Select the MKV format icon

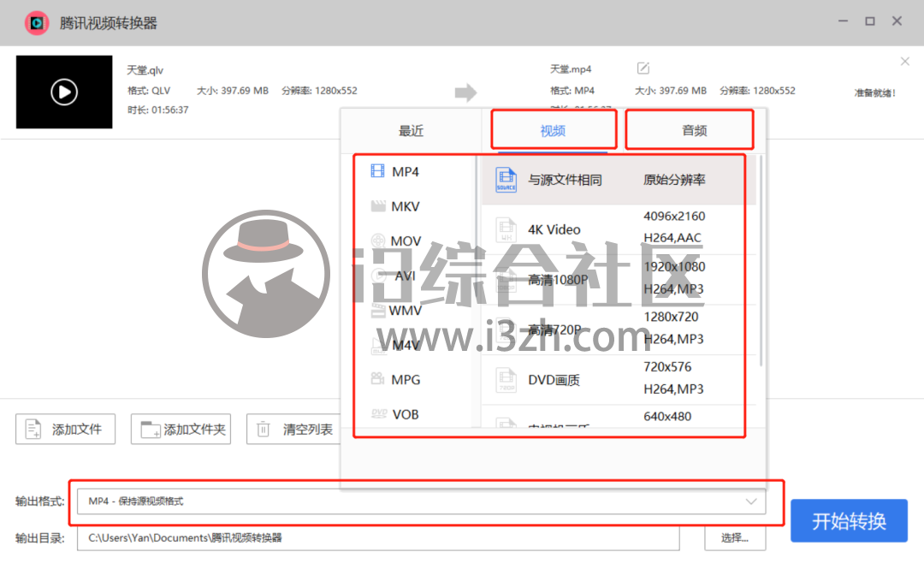tap(378, 206)
